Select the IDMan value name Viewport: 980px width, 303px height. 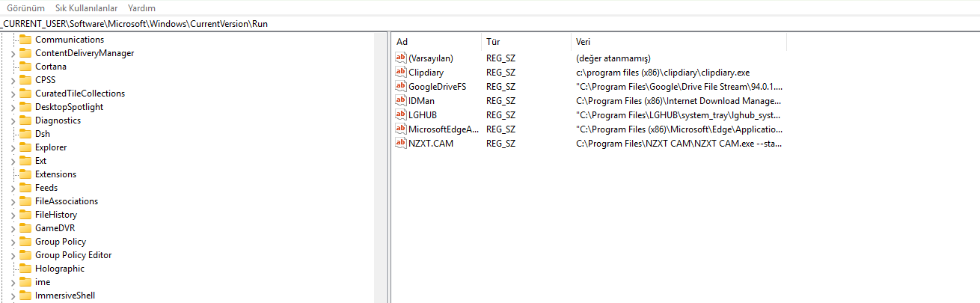(421, 101)
